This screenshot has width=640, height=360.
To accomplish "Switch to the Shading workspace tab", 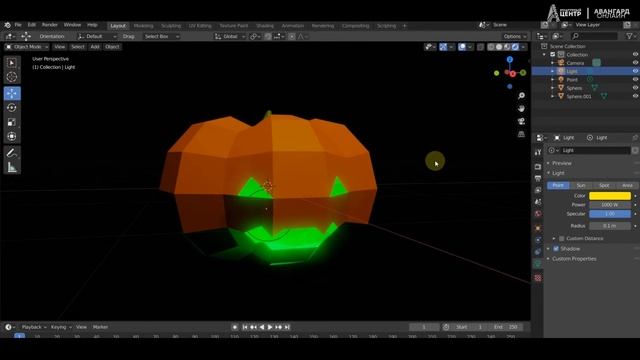I will click(x=264, y=26).
